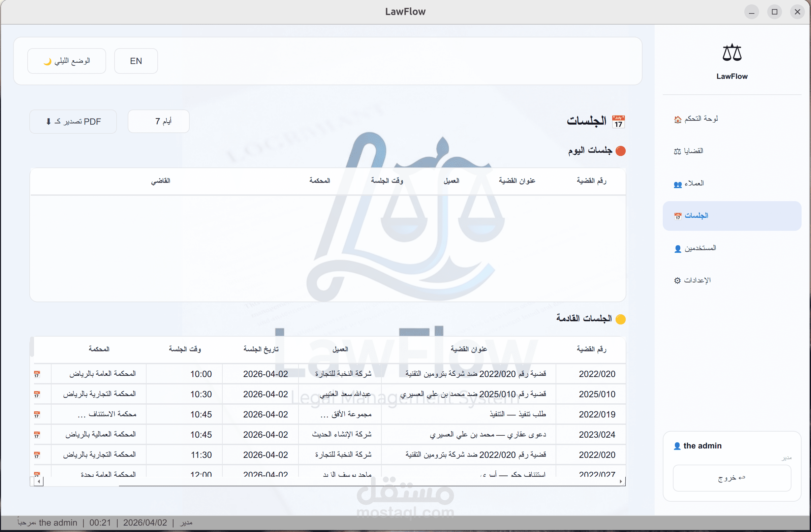Click the horizontal scrollbar right arrow
Screen dimensions: 811x532
click(x=621, y=481)
